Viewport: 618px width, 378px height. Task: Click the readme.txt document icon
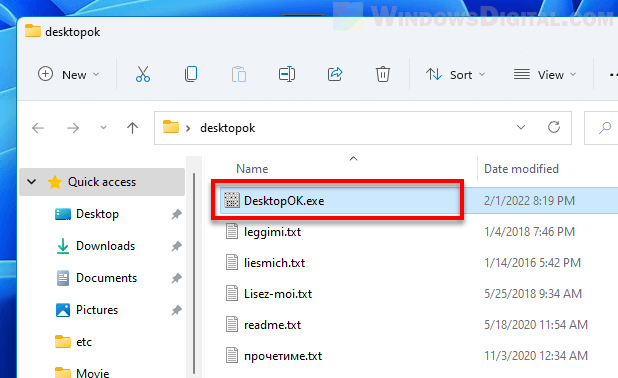tap(232, 324)
